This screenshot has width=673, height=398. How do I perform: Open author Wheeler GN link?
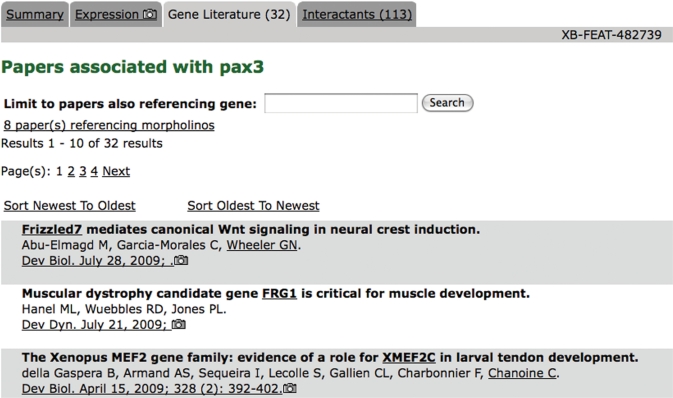coord(262,245)
